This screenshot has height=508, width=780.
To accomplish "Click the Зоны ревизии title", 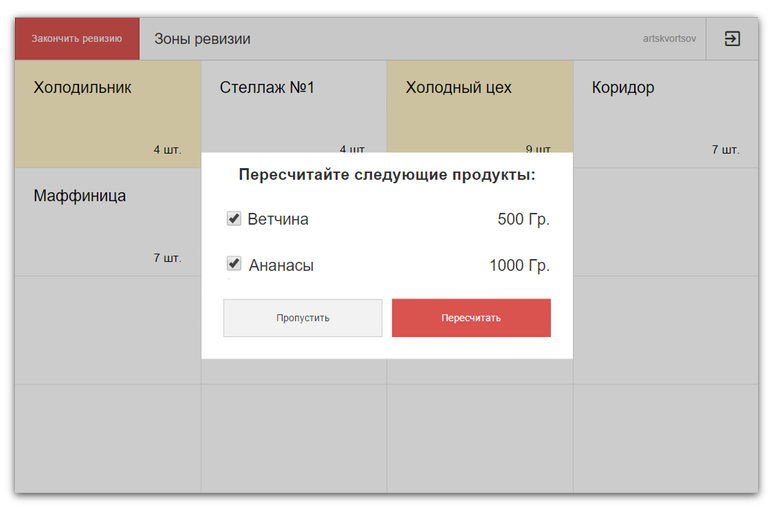I will click(x=202, y=39).
